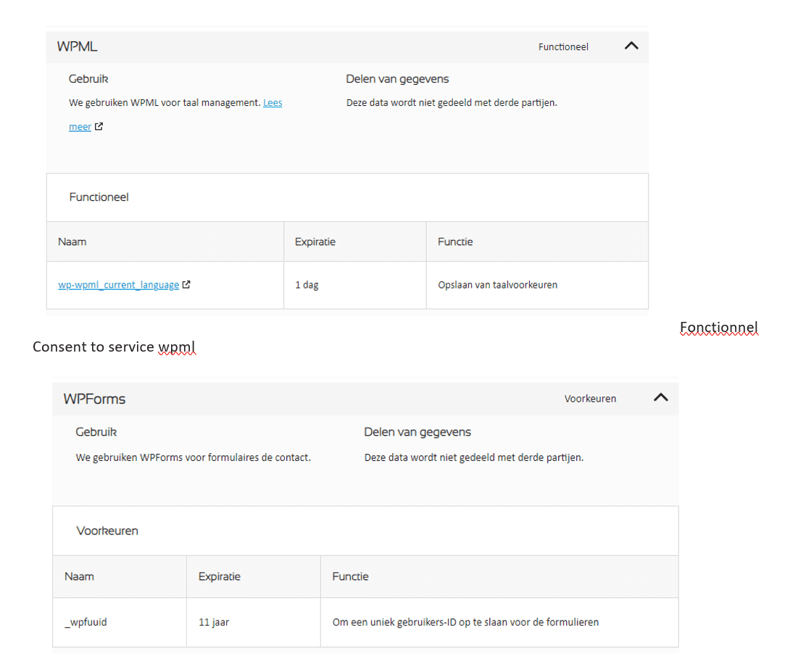798x672 pixels.
Task: Click the underlined word 'wpml' in text
Action: click(177, 347)
